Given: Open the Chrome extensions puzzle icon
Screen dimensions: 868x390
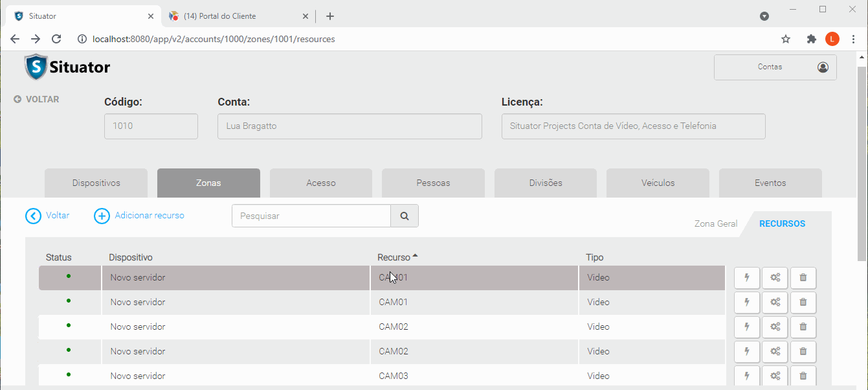Looking at the screenshot, I should pyautogui.click(x=811, y=39).
